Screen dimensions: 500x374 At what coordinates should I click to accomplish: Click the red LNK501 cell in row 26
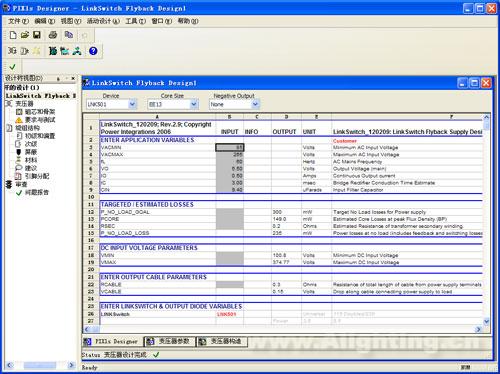230,314
